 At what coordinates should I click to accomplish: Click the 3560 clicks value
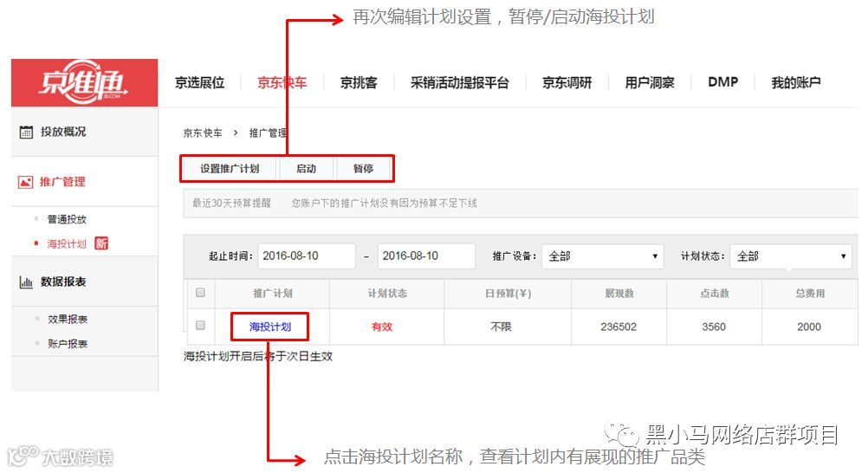[x=714, y=327]
